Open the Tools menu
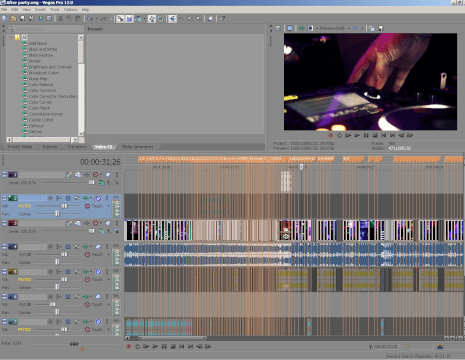465x360 pixels. click(x=55, y=10)
